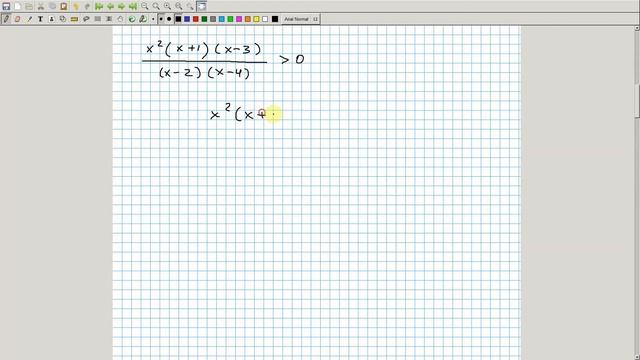
Task: Select the Highlighter tool
Action: 29,19
